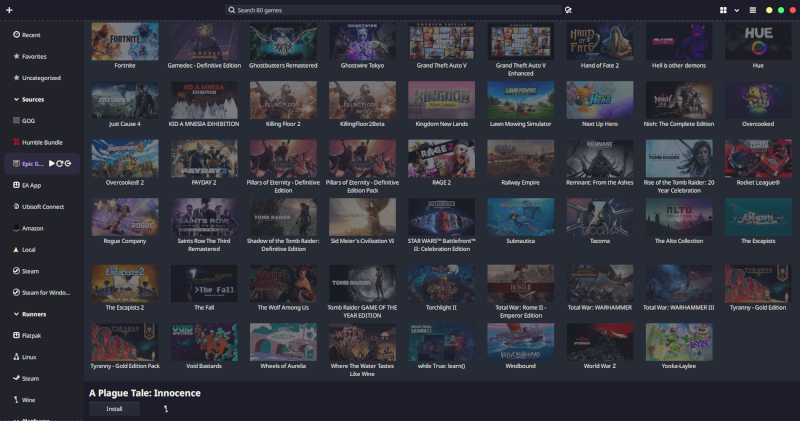
Task: Select the Hand of Fate 2 cover
Action: click(x=599, y=41)
